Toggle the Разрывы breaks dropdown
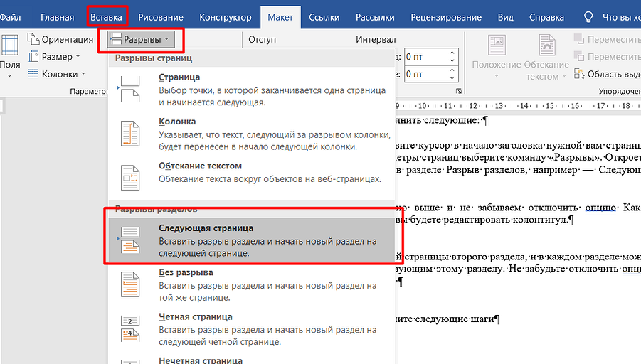 (x=141, y=39)
